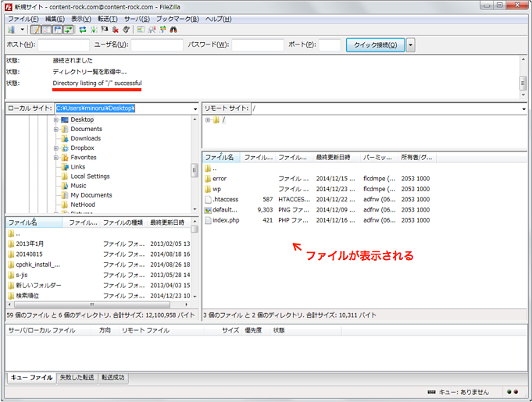The width and height of the screenshot is (532, 402).
Task: Switch to 失敗した転送 tab
Action: coord(77,378)
